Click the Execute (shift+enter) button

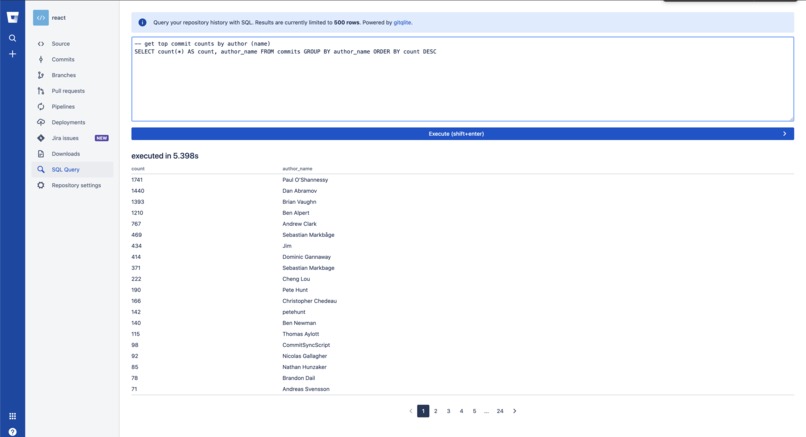coord(462,134)
